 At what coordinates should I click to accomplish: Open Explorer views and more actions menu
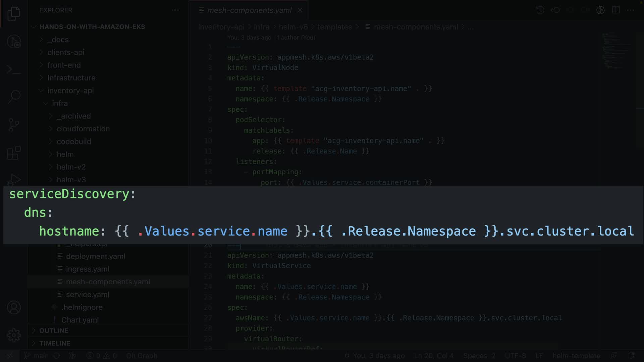[x=175, y=10]
